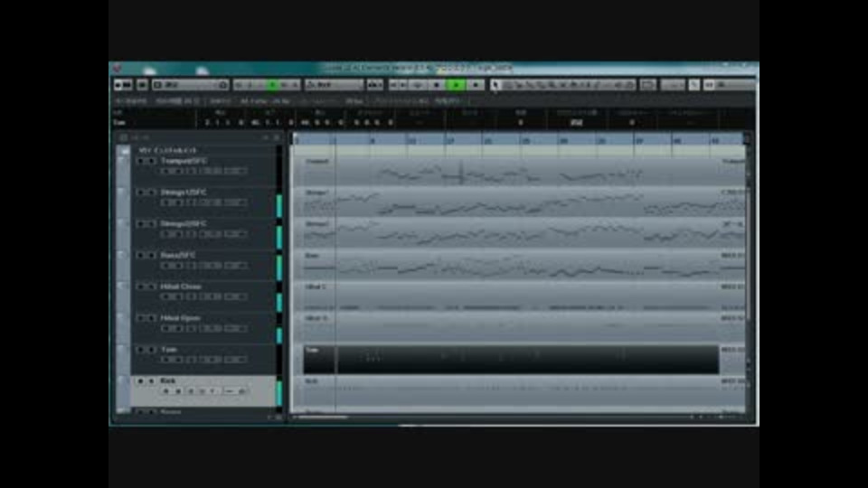
Task: Mute the Hihat Open track
Action: pos(140,318)
